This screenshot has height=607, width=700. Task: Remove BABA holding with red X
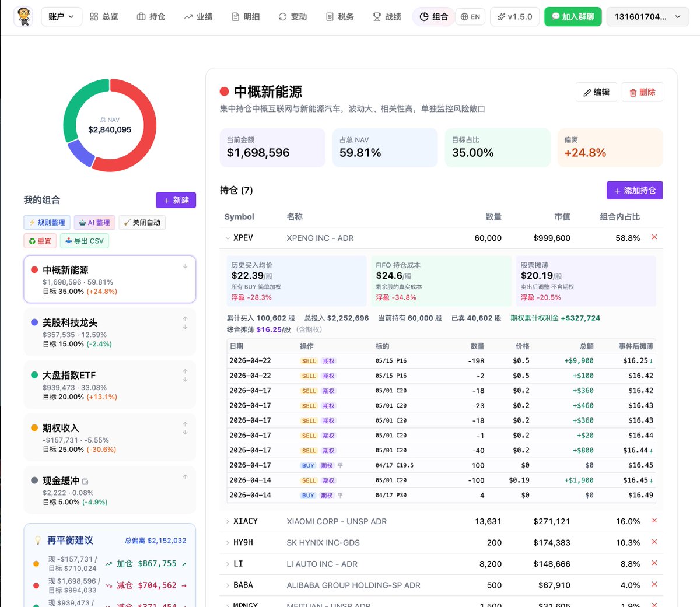tap(654, 584)
